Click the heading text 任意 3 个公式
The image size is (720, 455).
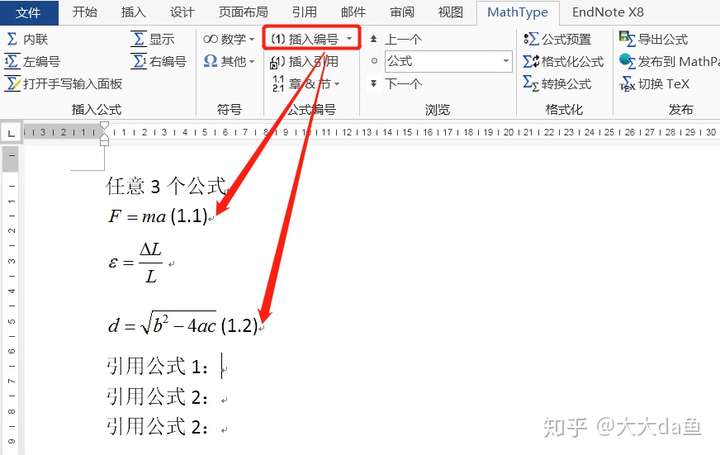click(167, 186)
